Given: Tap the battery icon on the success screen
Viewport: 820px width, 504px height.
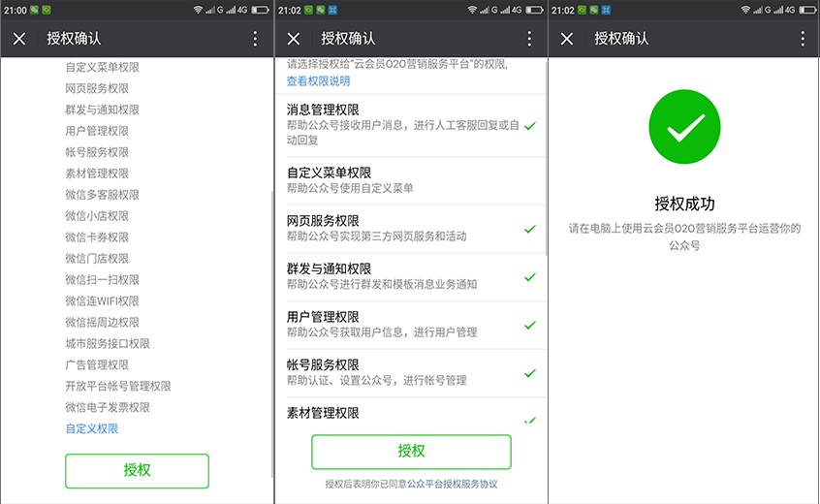Looking at the screenshot, I should coord(807,10).
